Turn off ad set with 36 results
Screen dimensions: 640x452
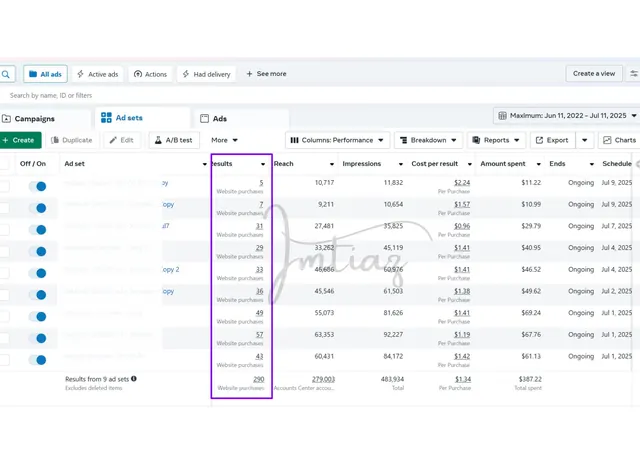[x=37, y=295]
